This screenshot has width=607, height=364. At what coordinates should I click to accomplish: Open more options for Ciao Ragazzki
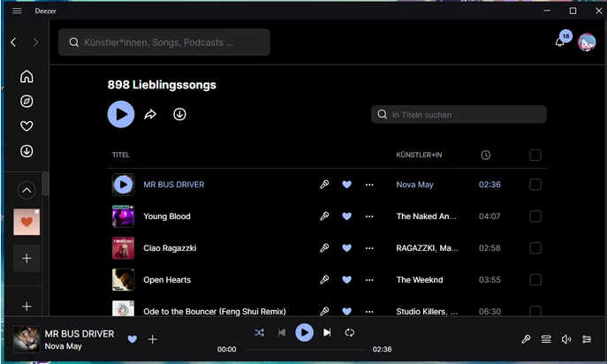click(x=369, y=248)
